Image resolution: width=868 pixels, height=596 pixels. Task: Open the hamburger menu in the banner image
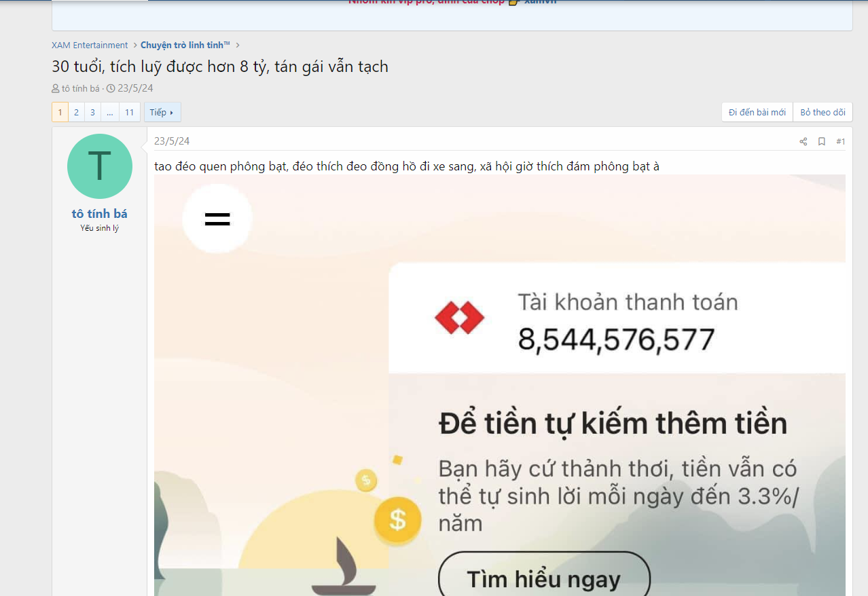click(x=216, y=219)
